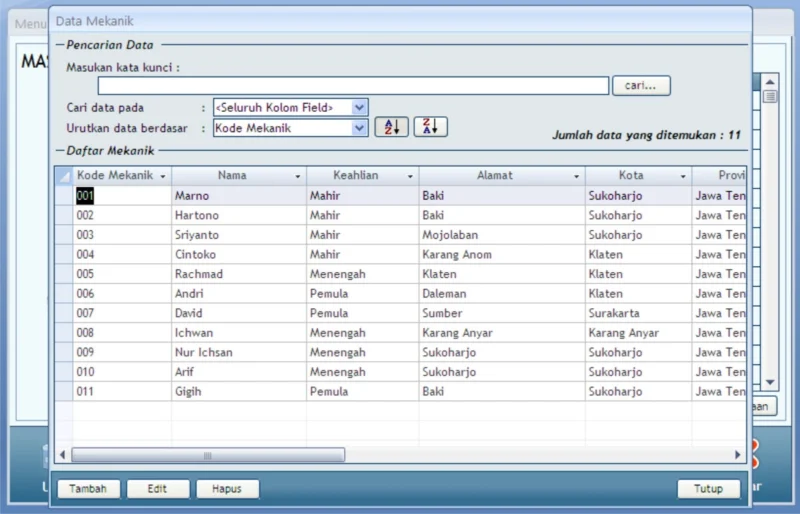Click the Tambah button
The height and width of the screenshot is (514, 800).
click(88, 488)
